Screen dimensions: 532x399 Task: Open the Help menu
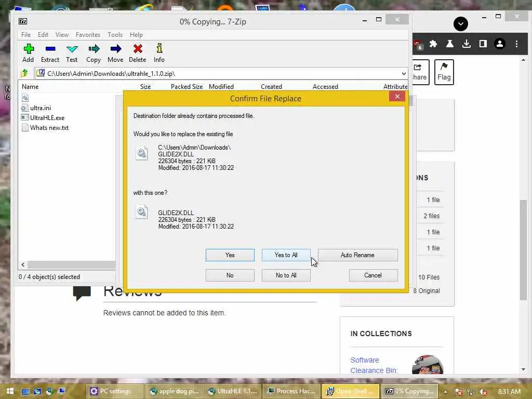tap(136, 35)
